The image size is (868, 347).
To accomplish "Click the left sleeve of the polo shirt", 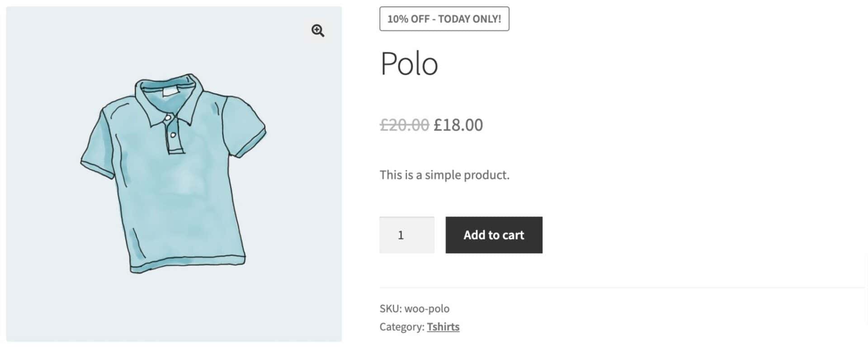I will [100, 145].
